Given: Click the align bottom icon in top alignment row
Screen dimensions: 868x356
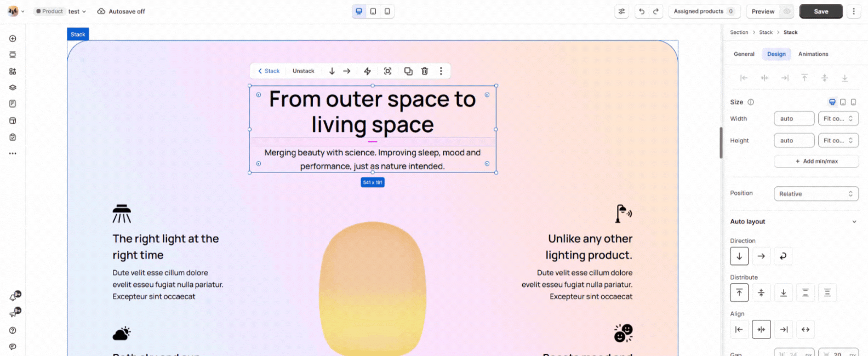Looking at the screenshot, I should tap(844, 78).
